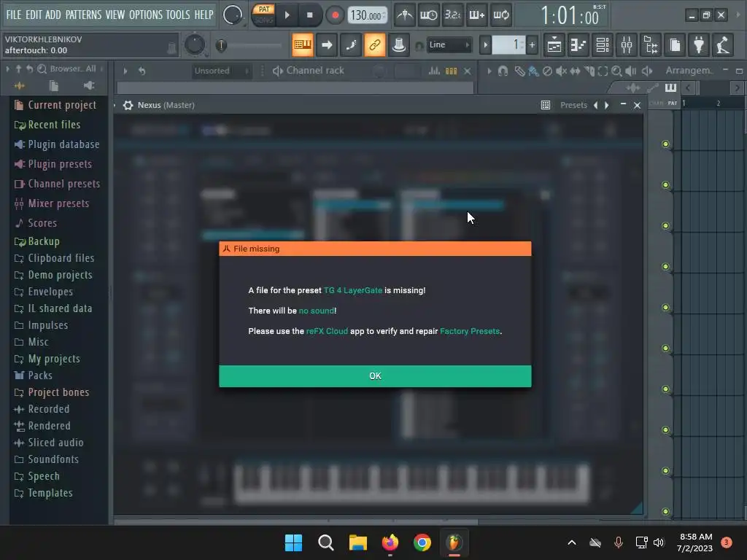The image size is (747, 560).
Task: Open the plugin picker plug icon
Action: pos(699,44)
